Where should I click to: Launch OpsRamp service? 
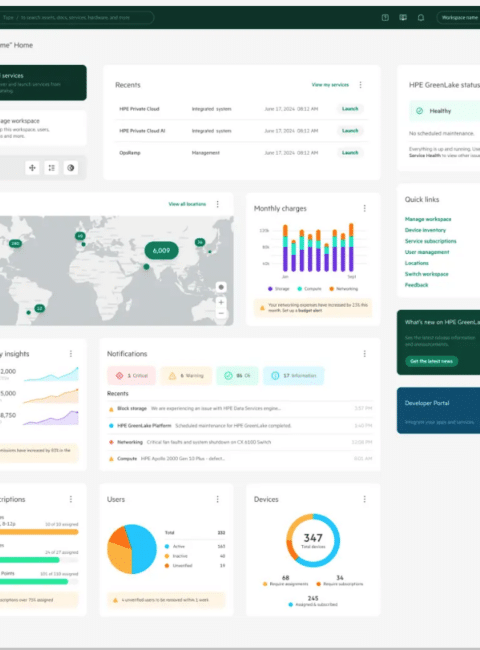pos(350,153)
